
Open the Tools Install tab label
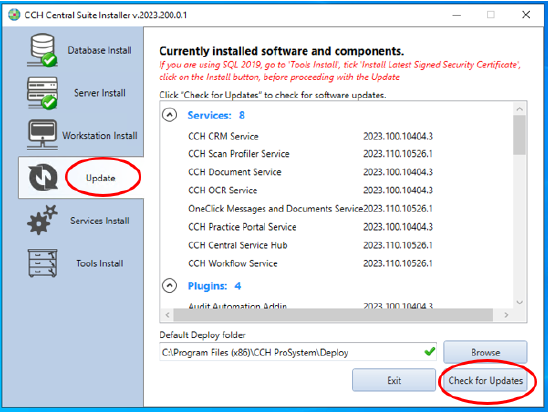point(100,264)
